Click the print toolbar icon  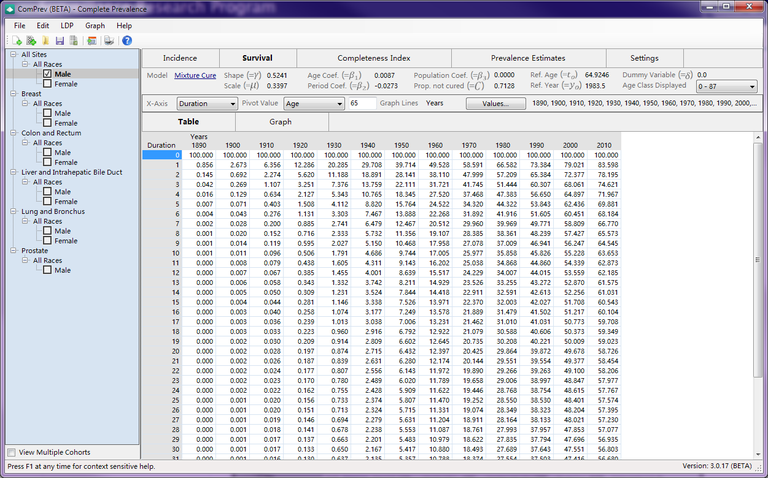108,41
